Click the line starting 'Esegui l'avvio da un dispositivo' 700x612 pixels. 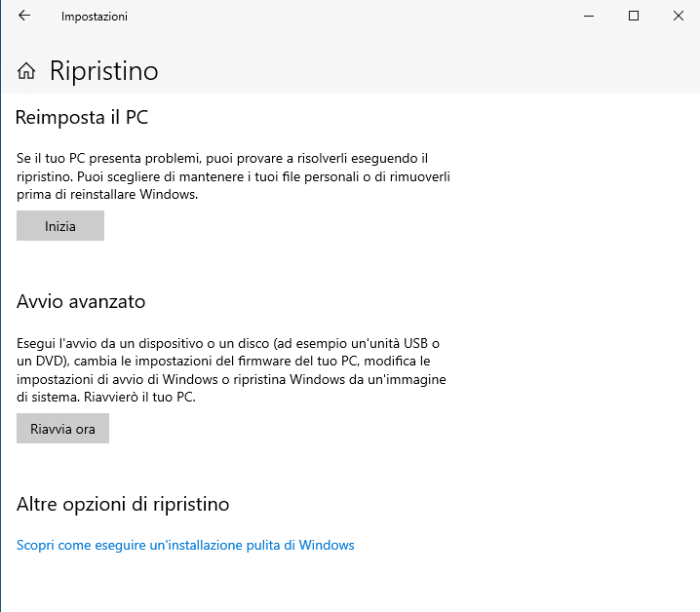228,343
